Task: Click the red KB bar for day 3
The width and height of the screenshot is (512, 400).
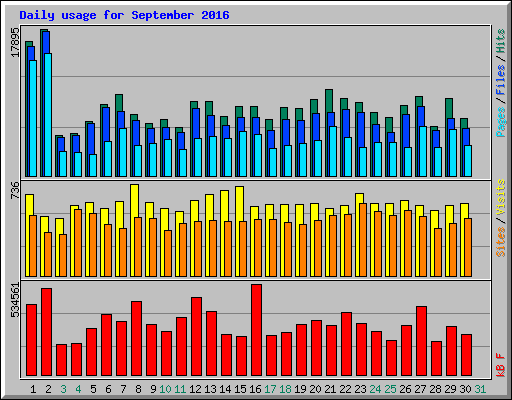Action: 61,360
